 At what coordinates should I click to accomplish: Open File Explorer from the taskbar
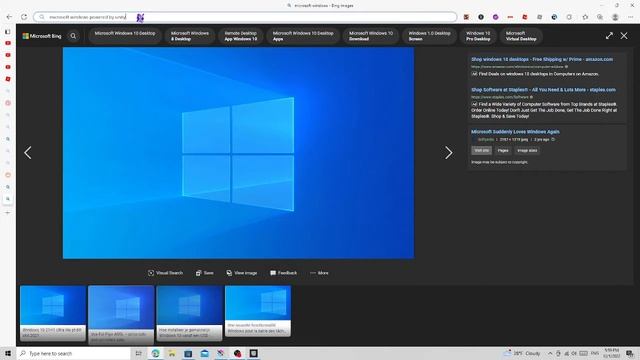click(172, 353)
